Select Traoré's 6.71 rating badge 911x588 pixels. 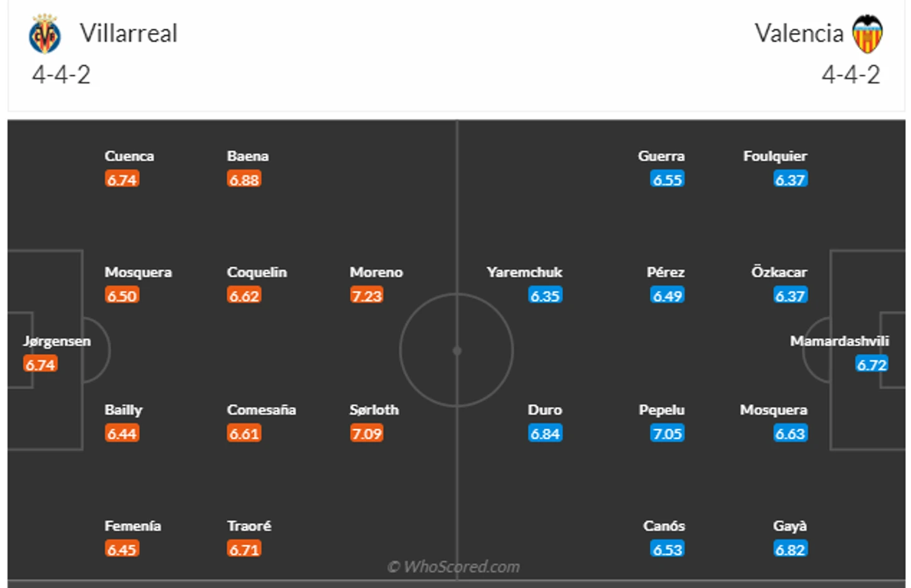tap(244, 549)
